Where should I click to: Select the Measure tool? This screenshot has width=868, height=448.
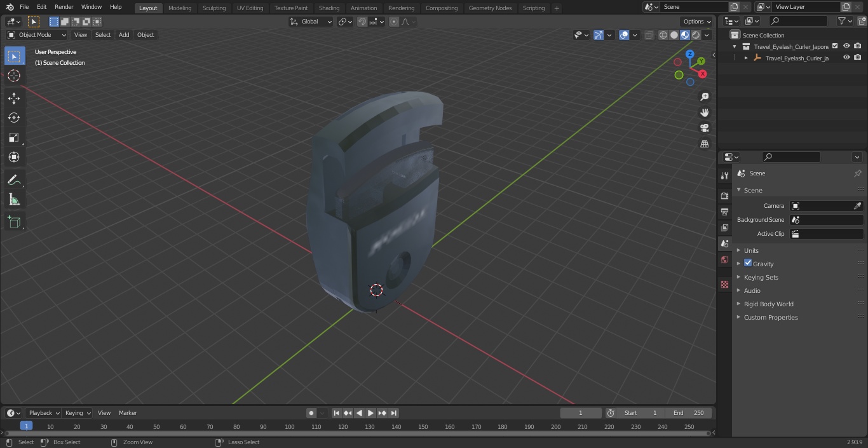(x=14, y=200)
